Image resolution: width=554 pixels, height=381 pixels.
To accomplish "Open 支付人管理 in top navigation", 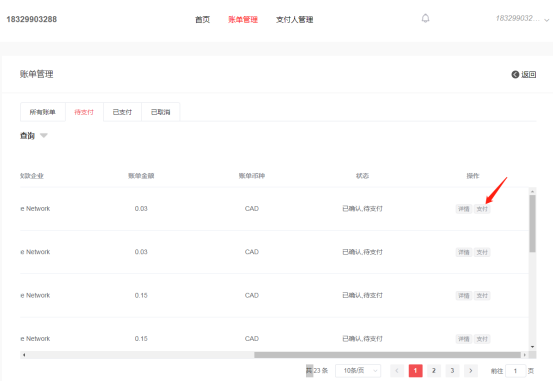I will 294,19.
